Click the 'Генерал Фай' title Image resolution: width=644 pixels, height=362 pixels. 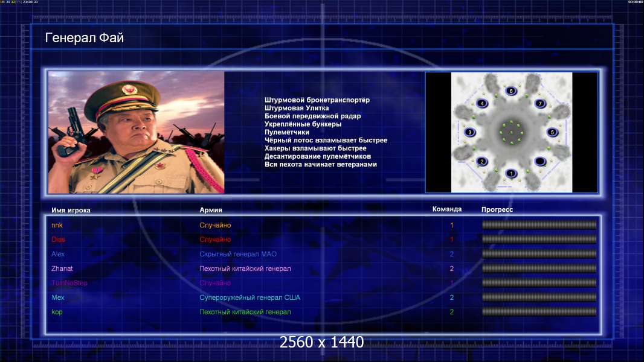[x=84, y=38]
